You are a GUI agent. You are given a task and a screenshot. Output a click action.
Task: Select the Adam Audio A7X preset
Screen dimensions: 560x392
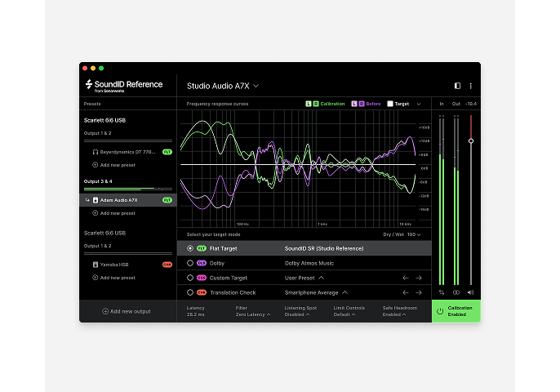coord(128,200)
